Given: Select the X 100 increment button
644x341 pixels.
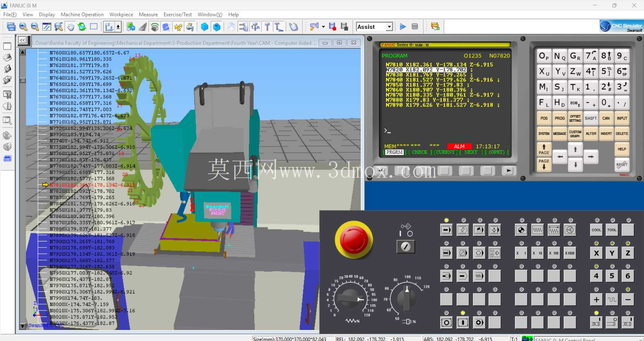Looking at the screenshot, I should [554, 253].
